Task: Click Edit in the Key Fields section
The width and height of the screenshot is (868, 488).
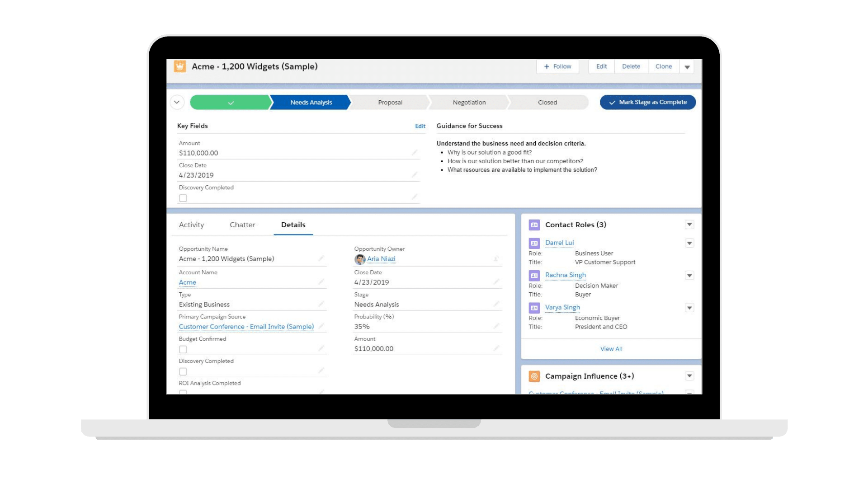Action: (x=420, y=126)
